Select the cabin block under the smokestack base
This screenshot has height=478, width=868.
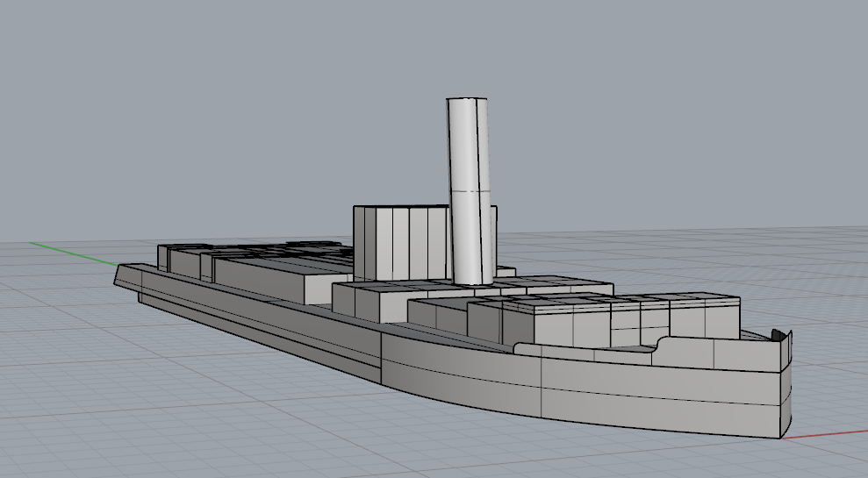click(x=369, y=303)
